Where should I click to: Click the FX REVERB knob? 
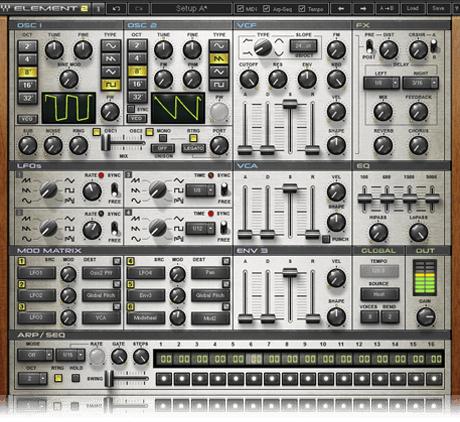[383, 146]
